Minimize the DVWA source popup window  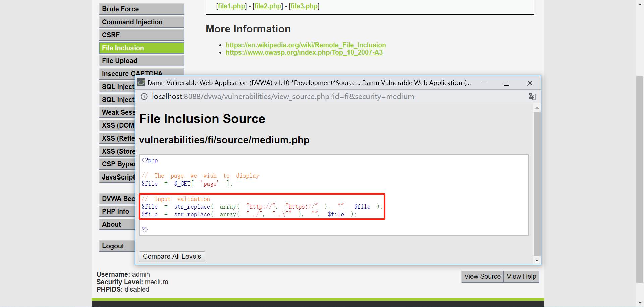pos(484,83)
